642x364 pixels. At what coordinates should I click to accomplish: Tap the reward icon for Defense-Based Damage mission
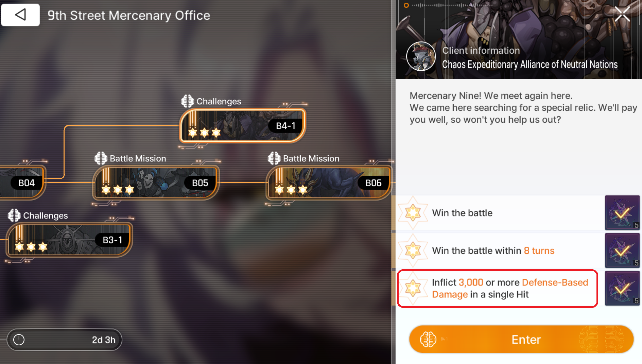[622, 288]
